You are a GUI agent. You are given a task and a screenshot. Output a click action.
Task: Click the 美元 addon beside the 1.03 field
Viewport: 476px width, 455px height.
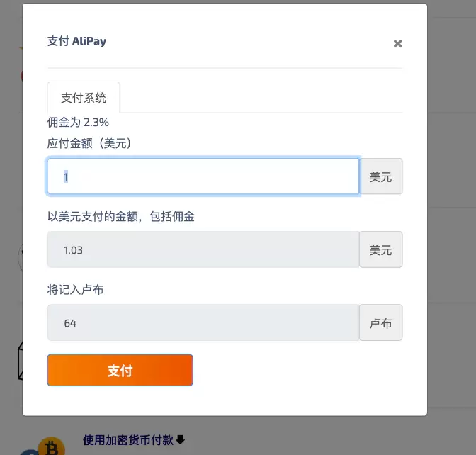[380, 249]
